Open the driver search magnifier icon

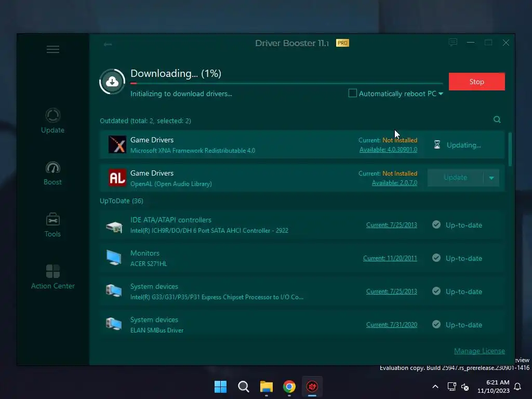click(x=497, y=119)
